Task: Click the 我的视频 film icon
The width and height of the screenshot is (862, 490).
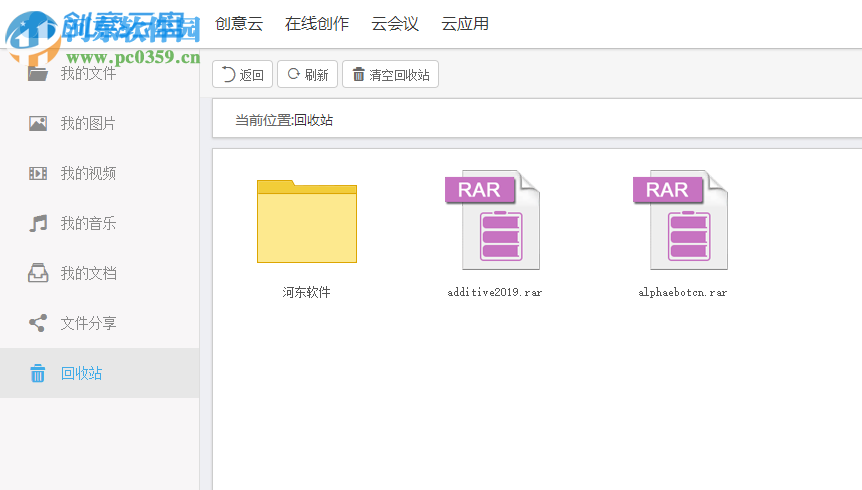Action: (x=38, y=173)
